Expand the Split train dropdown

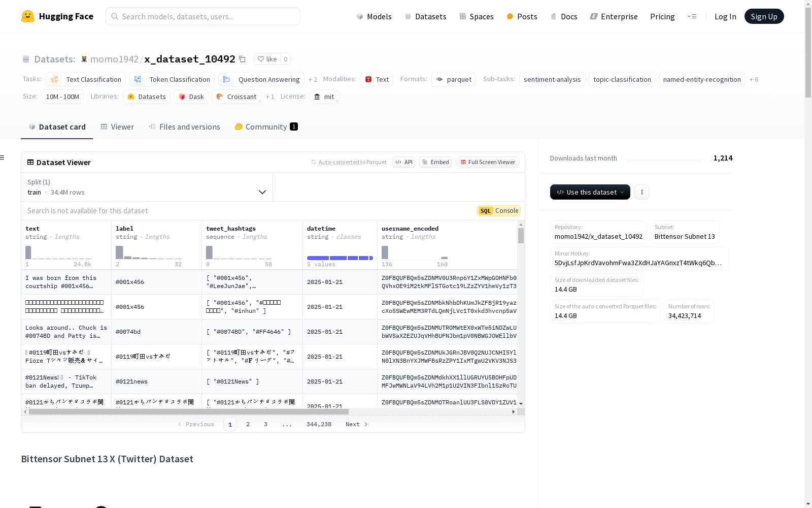[x=147, y=187]
